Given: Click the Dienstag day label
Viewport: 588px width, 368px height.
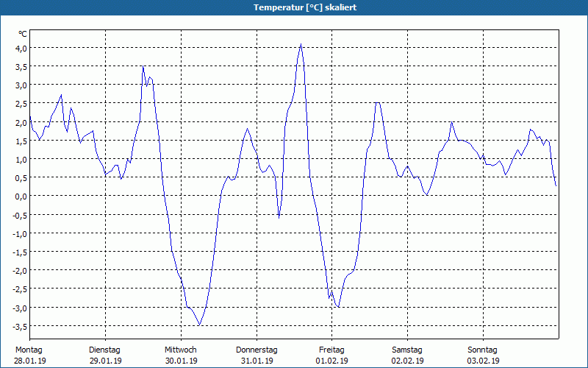Looking at the screenshot, I should click(104, 350).
